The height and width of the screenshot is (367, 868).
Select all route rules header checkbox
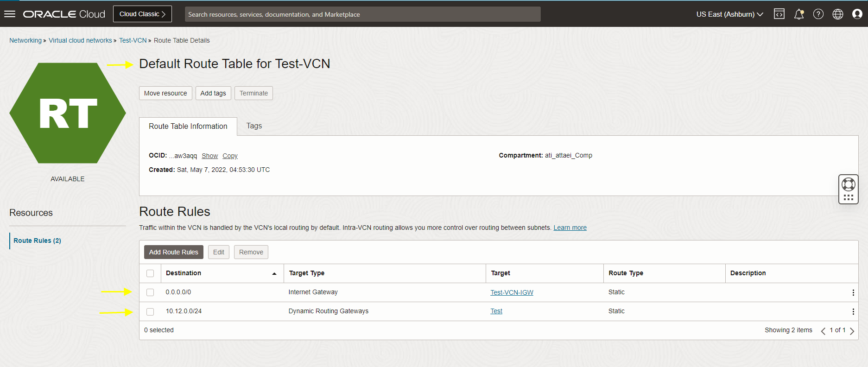(150, 273)
